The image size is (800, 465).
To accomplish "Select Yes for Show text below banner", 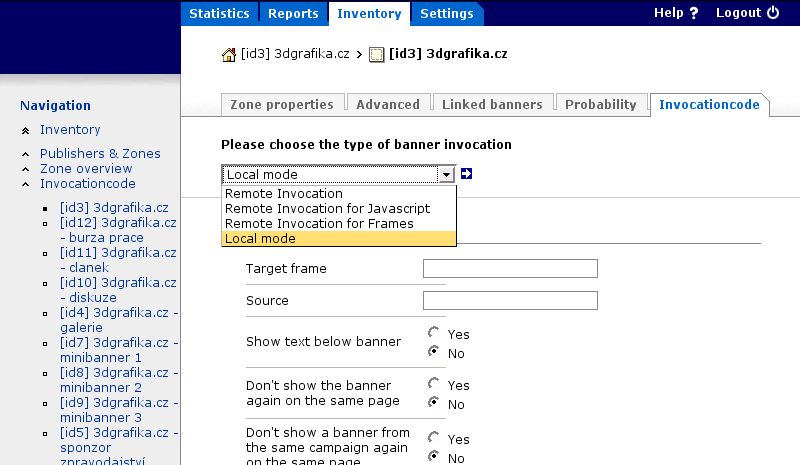I will click(x=434, y=333).
